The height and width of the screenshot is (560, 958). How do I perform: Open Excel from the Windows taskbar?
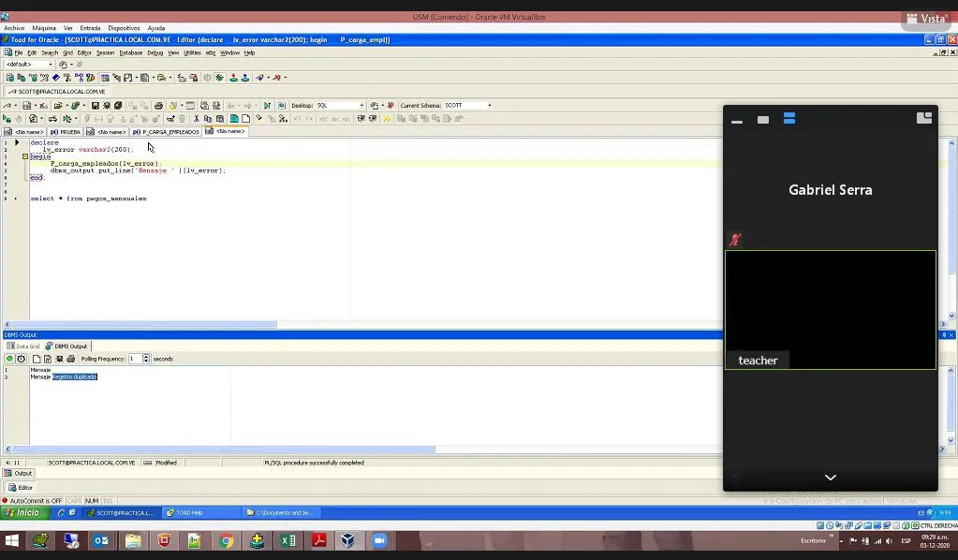(x=287, y=540)
